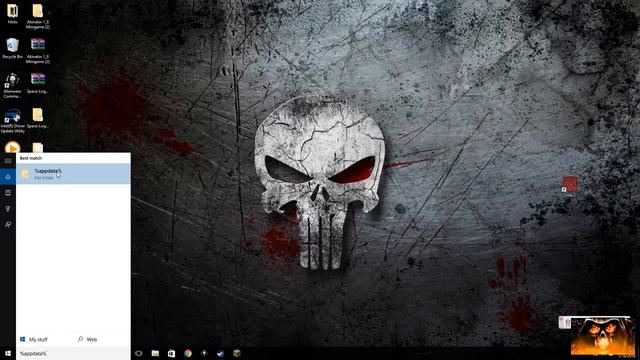The image size is (640, 360).
Task: Open the Hints folder on the desktop
Action: tap(12, 13)
